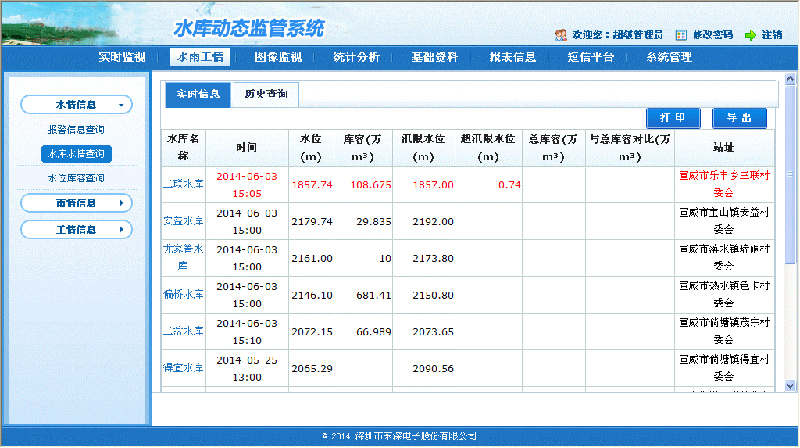Click the 修改密码 grid icon
The width and height of the screenshot is (800, 448).
pos(681,34)
